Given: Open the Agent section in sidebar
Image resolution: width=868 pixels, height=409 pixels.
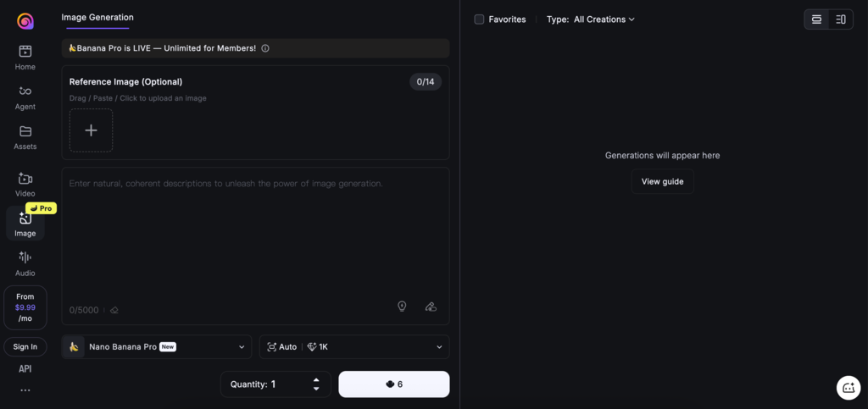Looking at the screenshot, I should point(25,97).
